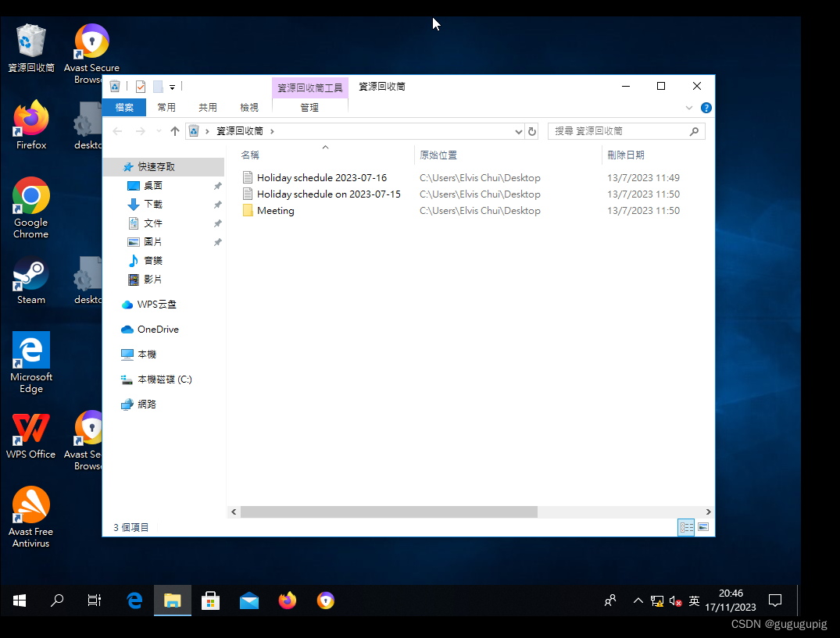Screen dimensions: 840x638
Task: Open the 常用 ribbon tab
Action: click(166, 108)
